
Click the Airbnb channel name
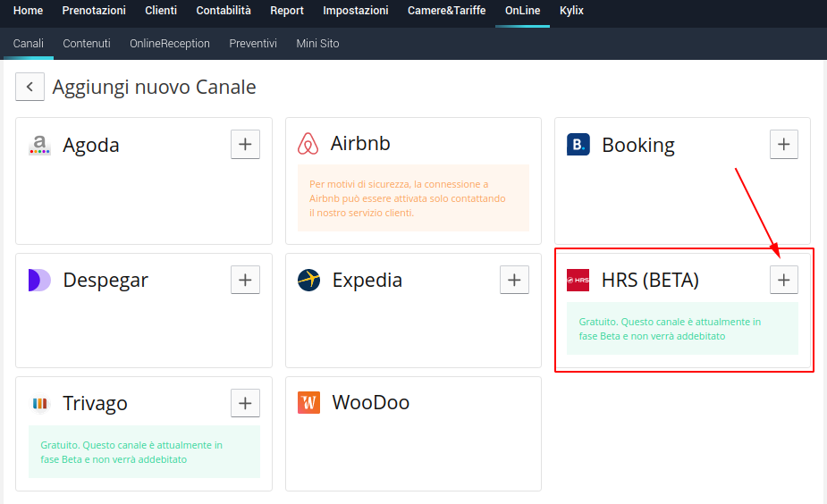pyautogui.click(x=360, y=143)
